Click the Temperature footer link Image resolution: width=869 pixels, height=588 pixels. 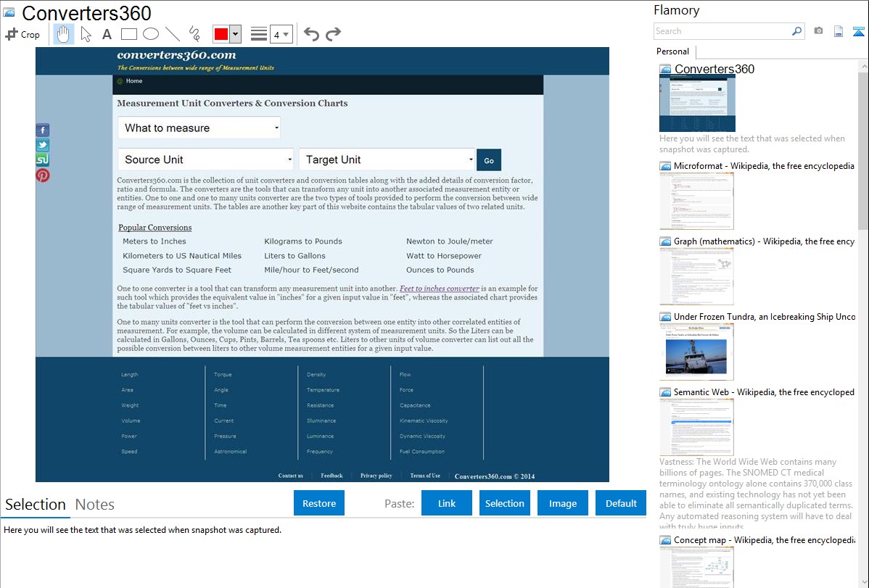pyautogui.click(x=323, y=390)
